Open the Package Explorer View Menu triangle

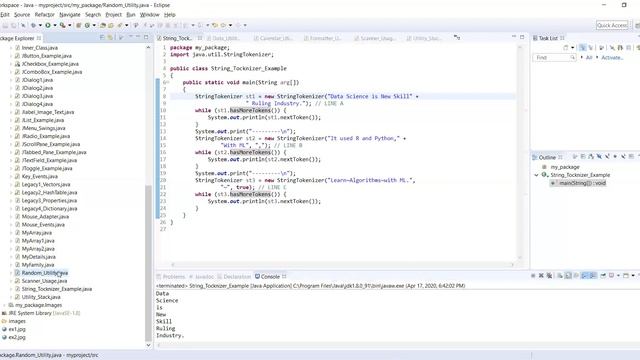(131, 37)
